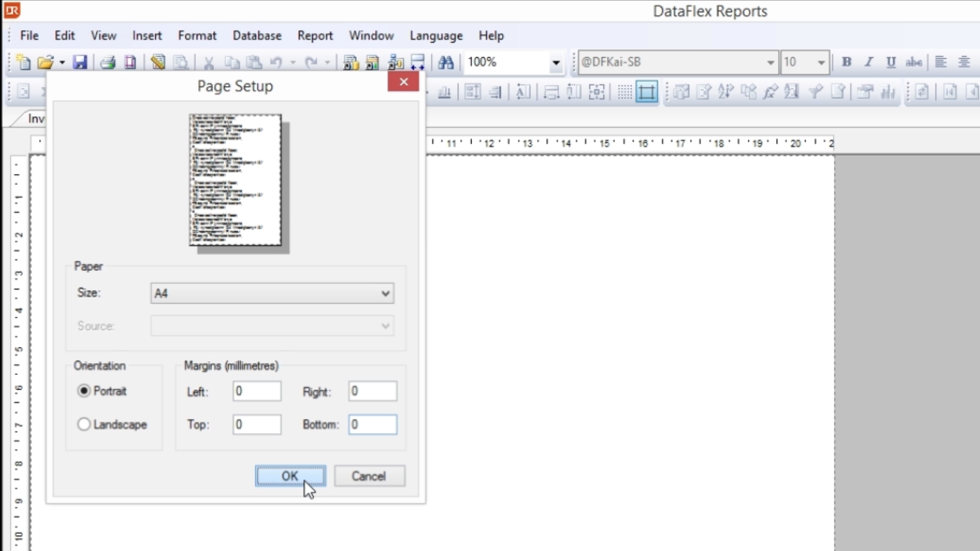Click the Underline formatting icon
Image resolution: width=980 pixels, height=551 pixels.
(x=891, y=62)
